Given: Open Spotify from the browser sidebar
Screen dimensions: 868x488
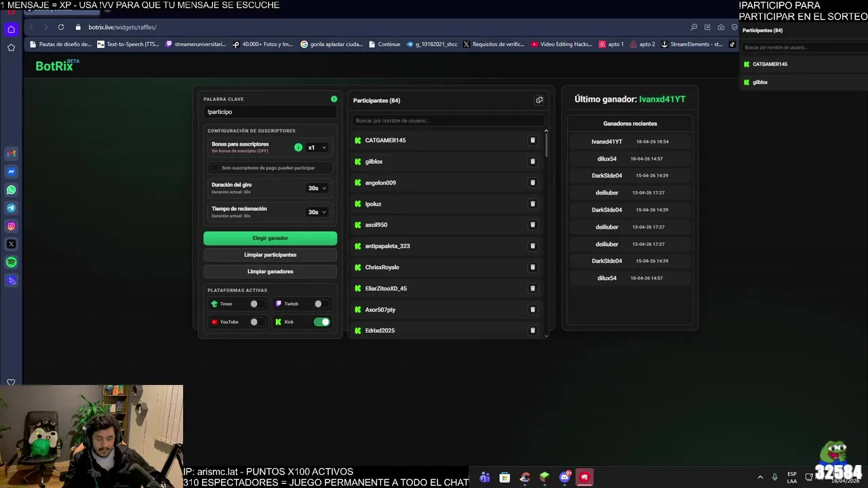Looking at the screenshot, I should [11, 262].
